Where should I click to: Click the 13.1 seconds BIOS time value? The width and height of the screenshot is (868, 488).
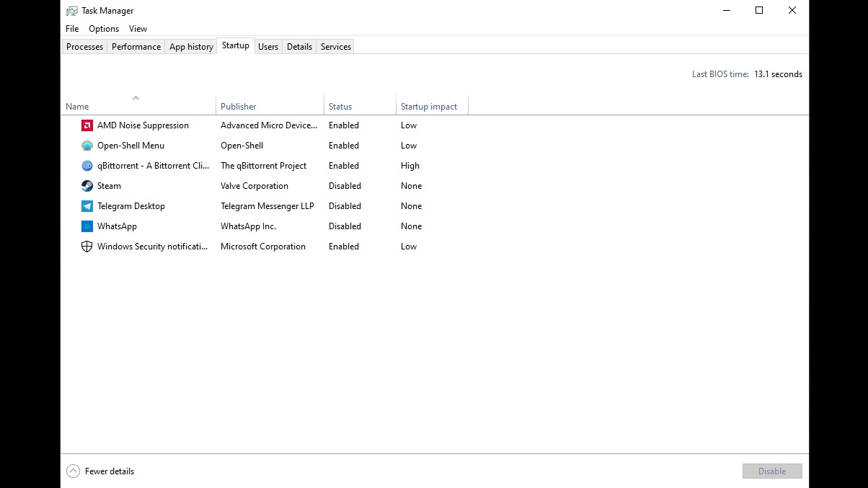point(778,74)
